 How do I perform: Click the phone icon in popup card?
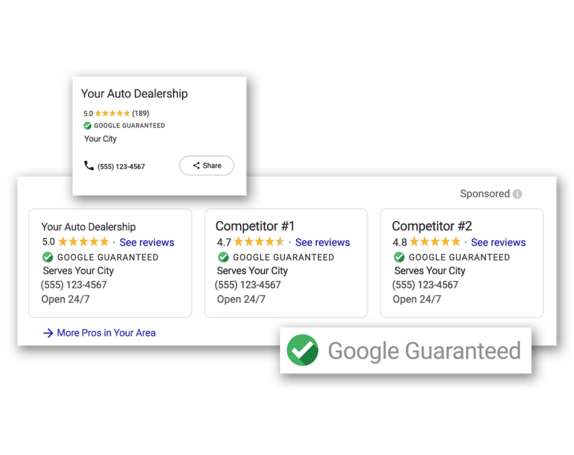(89, 165)
